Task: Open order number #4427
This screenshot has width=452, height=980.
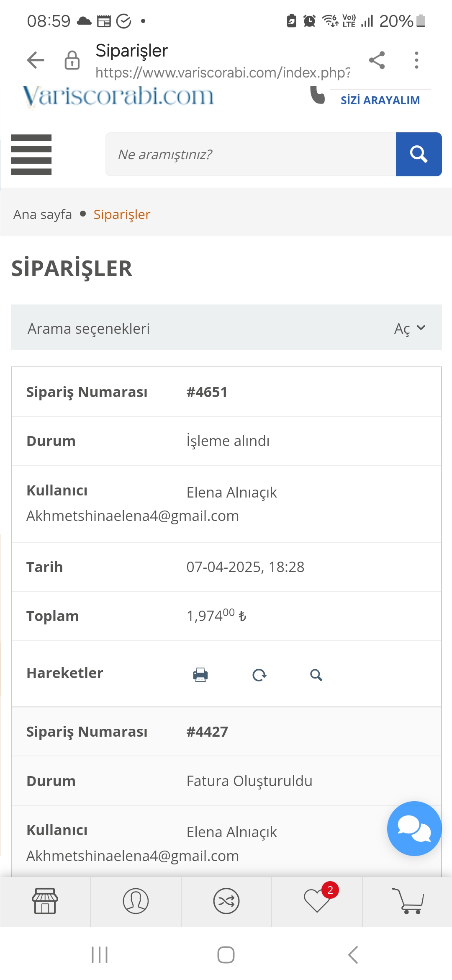Action: click(x=207, y=732)
